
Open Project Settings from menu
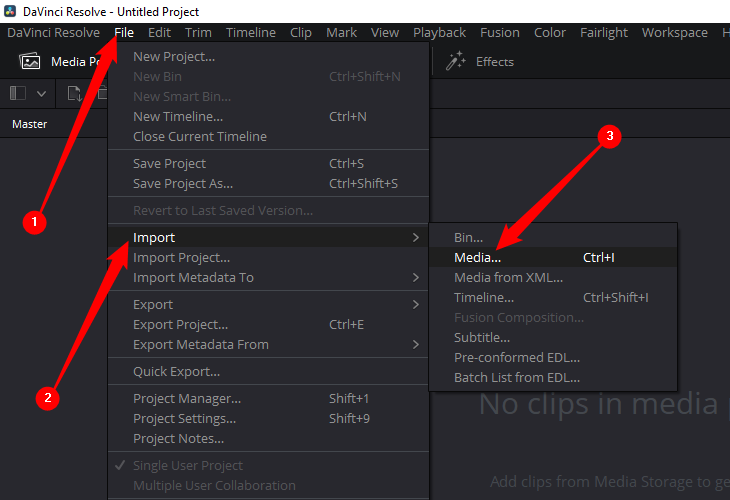(268, 419)
